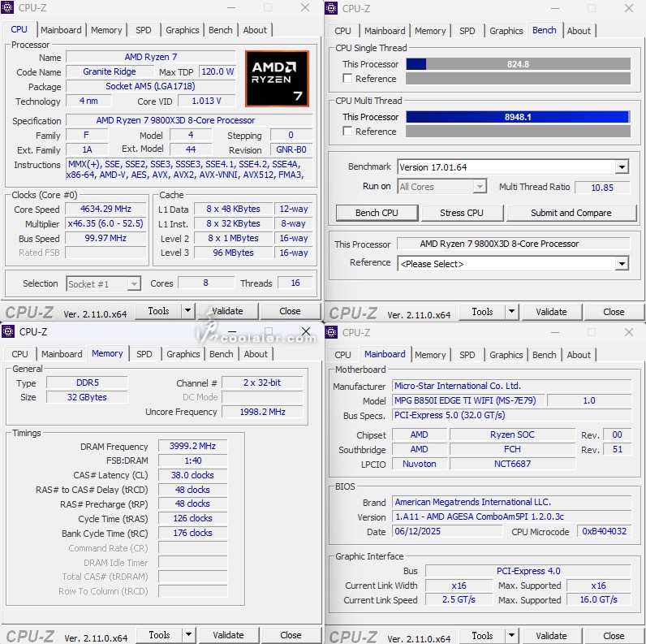The height and width of the screenshot is (644, 646).
Task: Click Close button in Mainboard window footer
Action: 614,636
